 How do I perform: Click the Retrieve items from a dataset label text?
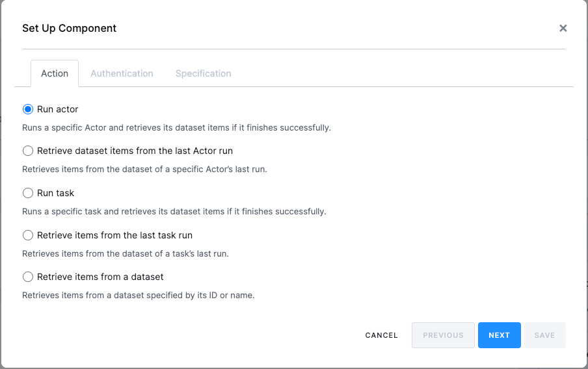tap(100, 277)
